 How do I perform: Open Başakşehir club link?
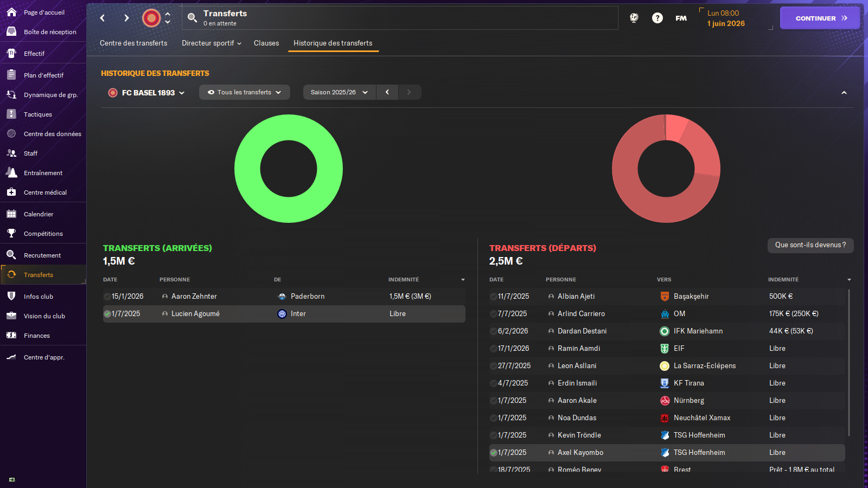691,297
